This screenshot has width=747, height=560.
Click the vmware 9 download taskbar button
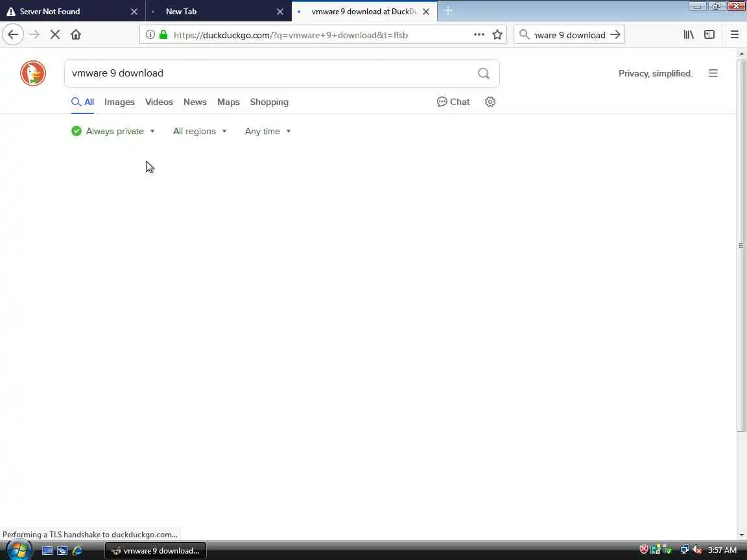(156, 550)
